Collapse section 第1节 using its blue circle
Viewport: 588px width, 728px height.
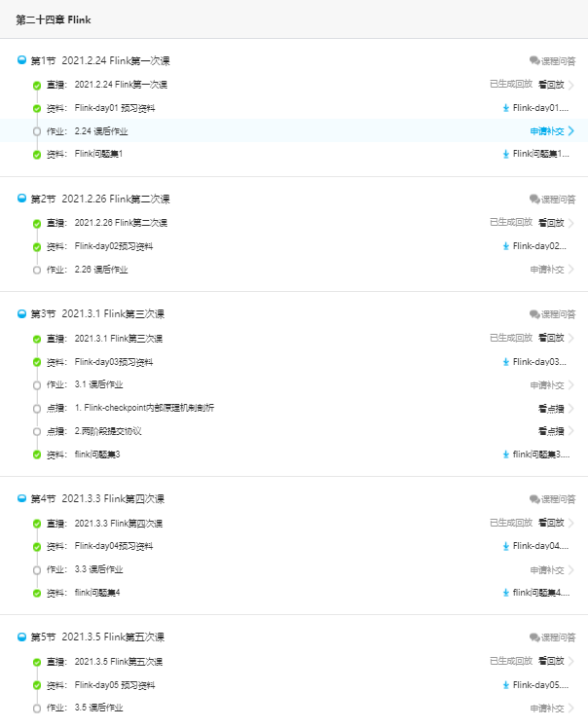point(21,60)
